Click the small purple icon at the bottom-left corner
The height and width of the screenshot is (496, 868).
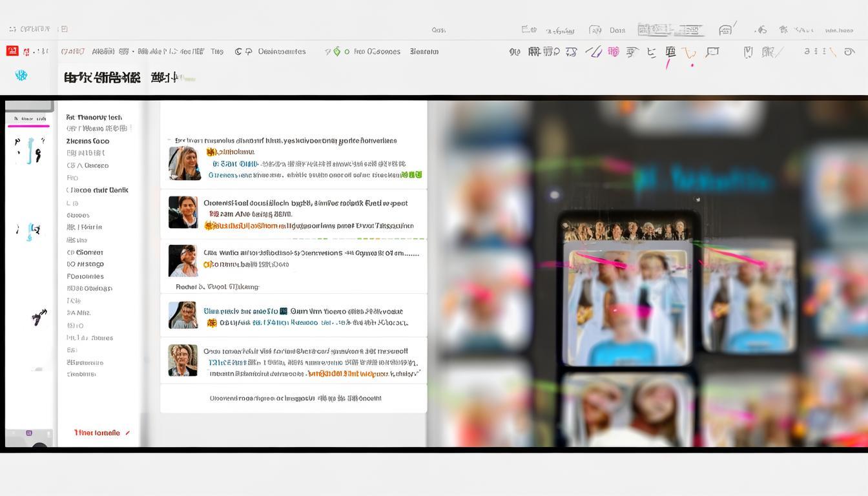click(29, 433)
